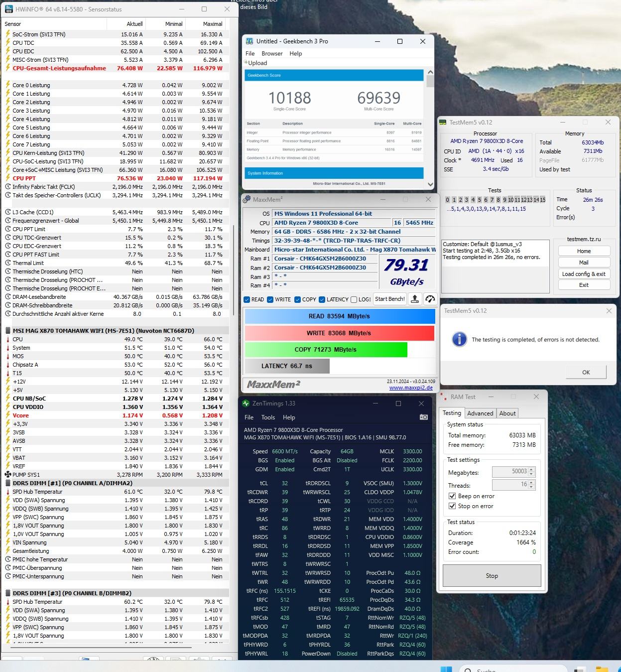This screenshot has width=621, height=672.
Task: Open the File menu in ZenTimings
Action: 249,417
